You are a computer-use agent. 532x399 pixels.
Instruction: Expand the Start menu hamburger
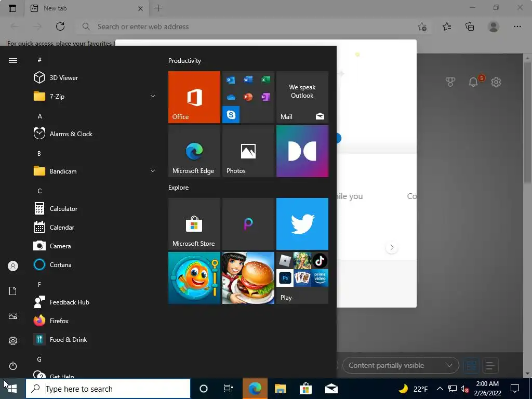(13, 60)
